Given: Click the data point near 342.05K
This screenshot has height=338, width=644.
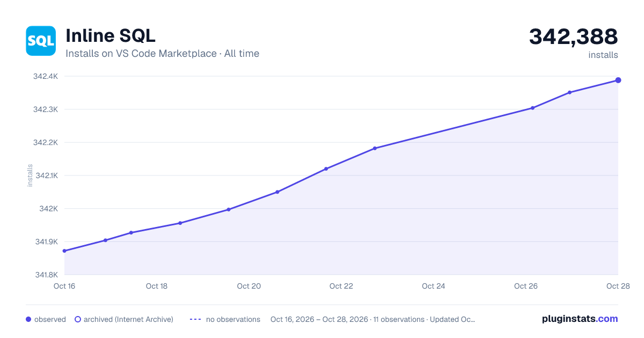Looking at the screenshot, I should point(277,192).
